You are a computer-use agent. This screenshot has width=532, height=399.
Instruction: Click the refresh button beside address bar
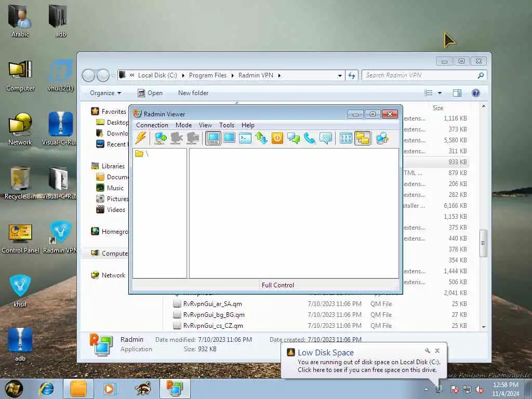point(352,76)
